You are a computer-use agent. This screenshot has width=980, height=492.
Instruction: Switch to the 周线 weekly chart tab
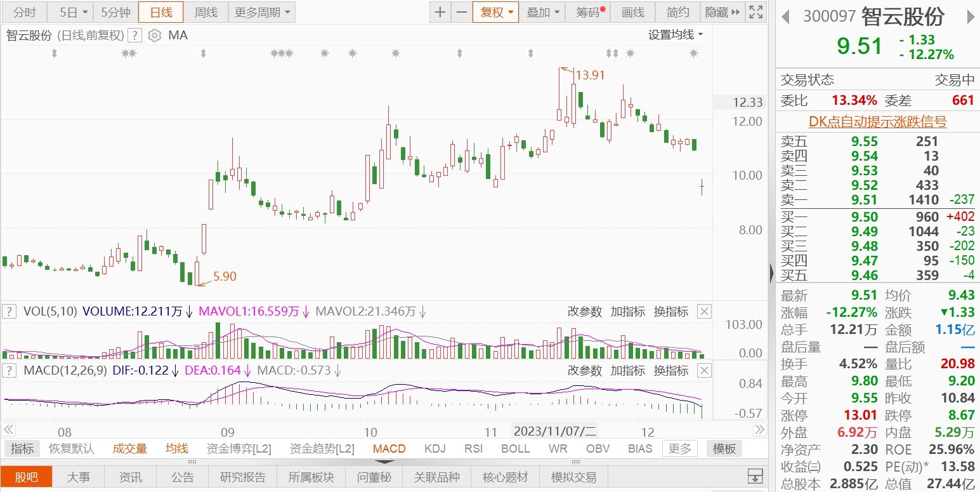coord(206,12)
